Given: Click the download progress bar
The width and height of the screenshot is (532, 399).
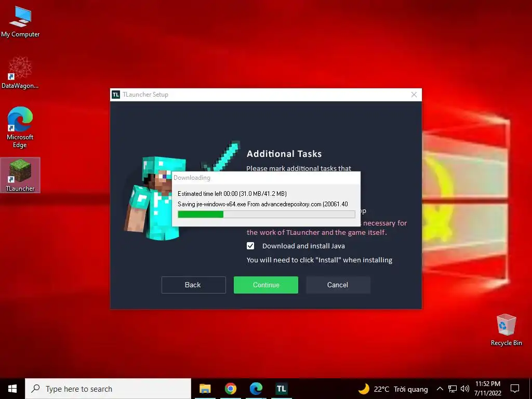Looking at the screenshot, I should (x=267, y=214).
